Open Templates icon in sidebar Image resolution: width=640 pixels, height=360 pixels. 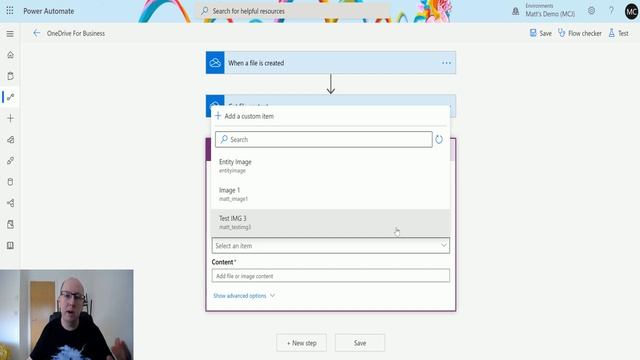click(10, 140)
